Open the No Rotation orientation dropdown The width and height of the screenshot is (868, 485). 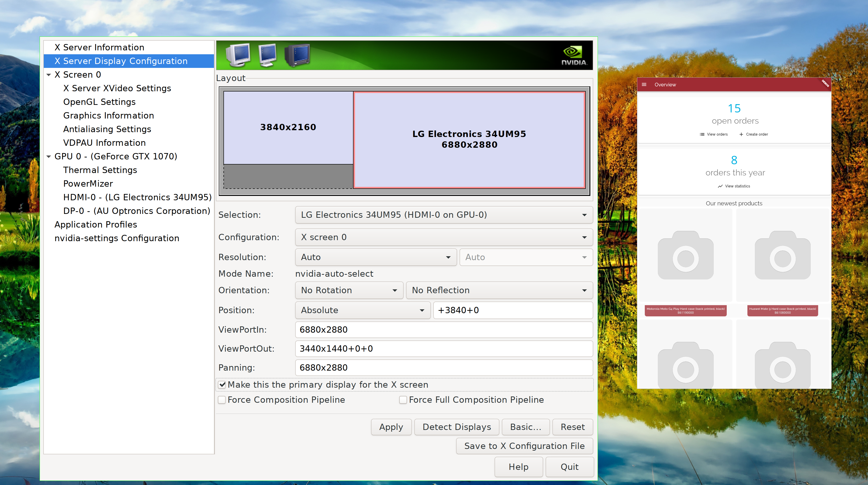pos(349,290)
